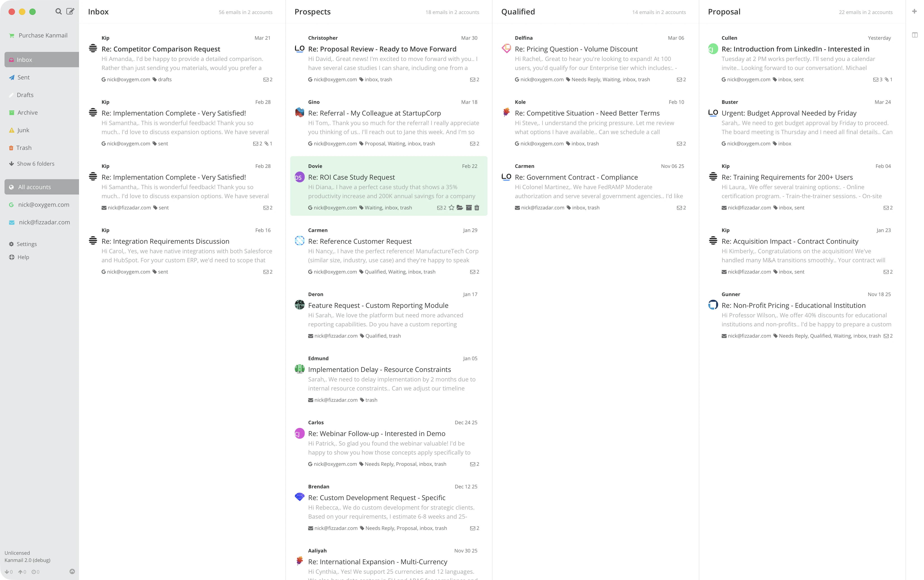924x580 pixels.
Task: Switch to the nick@oxygem.com account
Action: click(43, 204)
